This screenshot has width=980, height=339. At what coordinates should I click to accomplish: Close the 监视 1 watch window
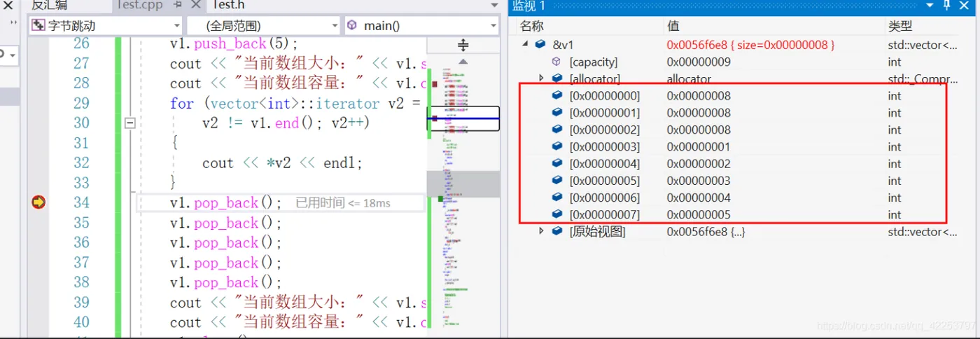[965, 6]
